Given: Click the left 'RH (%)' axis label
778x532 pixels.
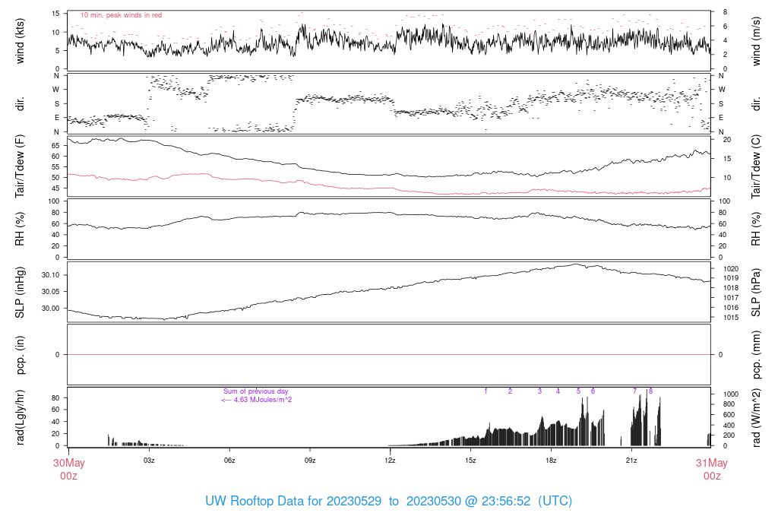Looking at the screenshot, I should click(x=20, y=229).
